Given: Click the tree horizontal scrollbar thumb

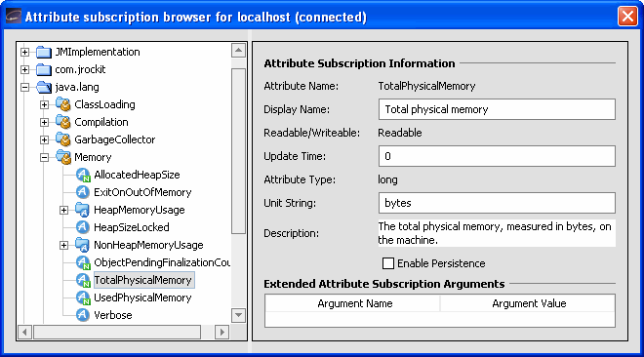Looking at the screenshot, I should (x=117, y=332).
